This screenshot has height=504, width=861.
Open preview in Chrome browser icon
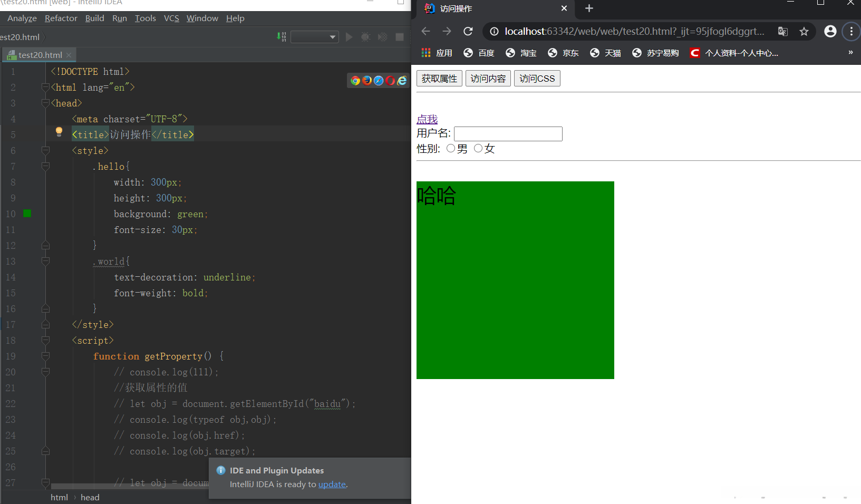point(355,80)
